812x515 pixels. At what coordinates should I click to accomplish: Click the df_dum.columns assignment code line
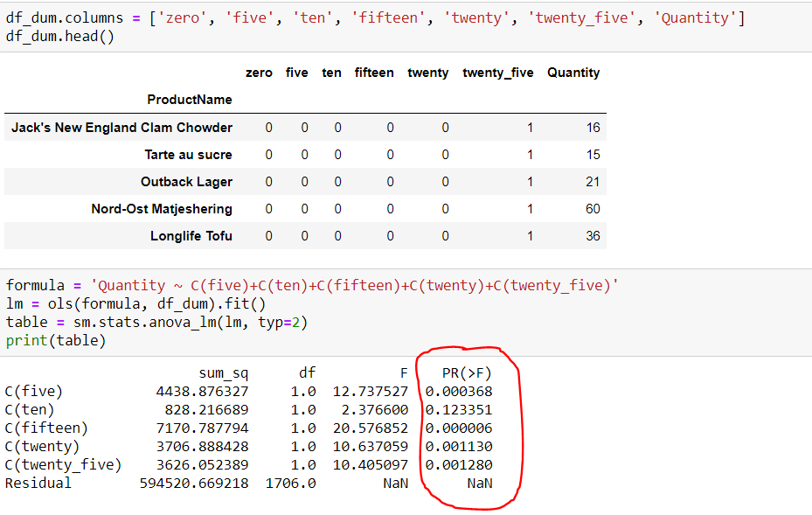374,17
